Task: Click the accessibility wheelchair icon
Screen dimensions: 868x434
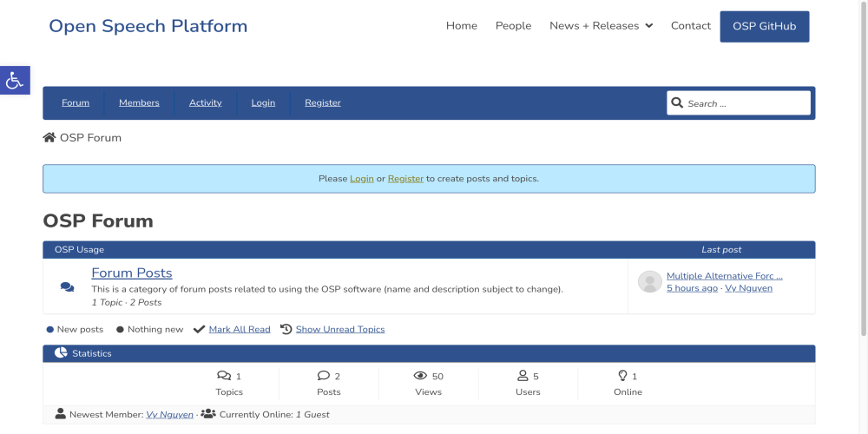Action: point(15,81)
